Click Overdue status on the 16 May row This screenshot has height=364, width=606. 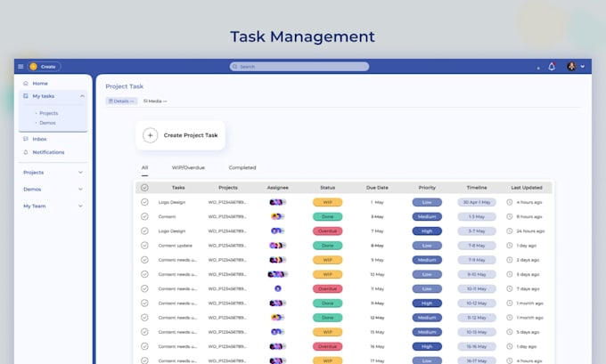(327, 346)
